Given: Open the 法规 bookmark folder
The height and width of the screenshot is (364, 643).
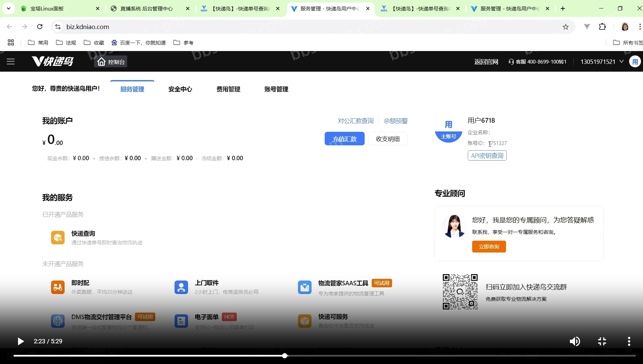Looking at the screenshot, I should [66, 43].
